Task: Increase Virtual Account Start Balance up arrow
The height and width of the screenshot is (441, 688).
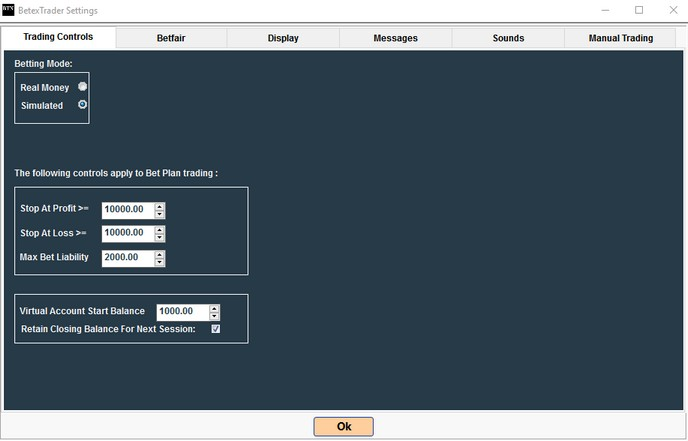Action: [214, 307]
